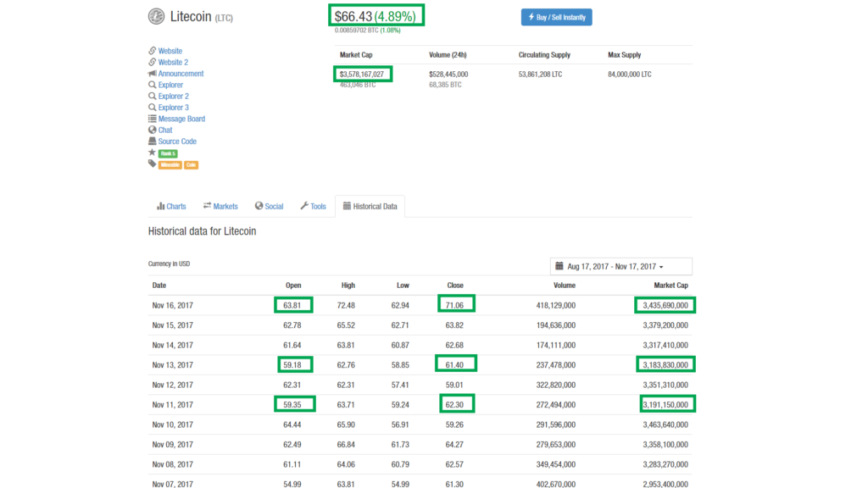Click the table icon on Historical Data tab
The image size is (868, 488).
[347, 206]
